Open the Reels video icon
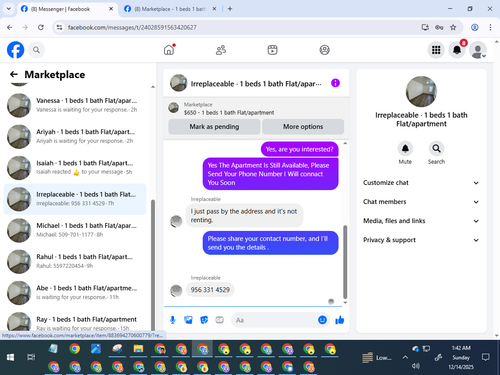 pos(272,50)
